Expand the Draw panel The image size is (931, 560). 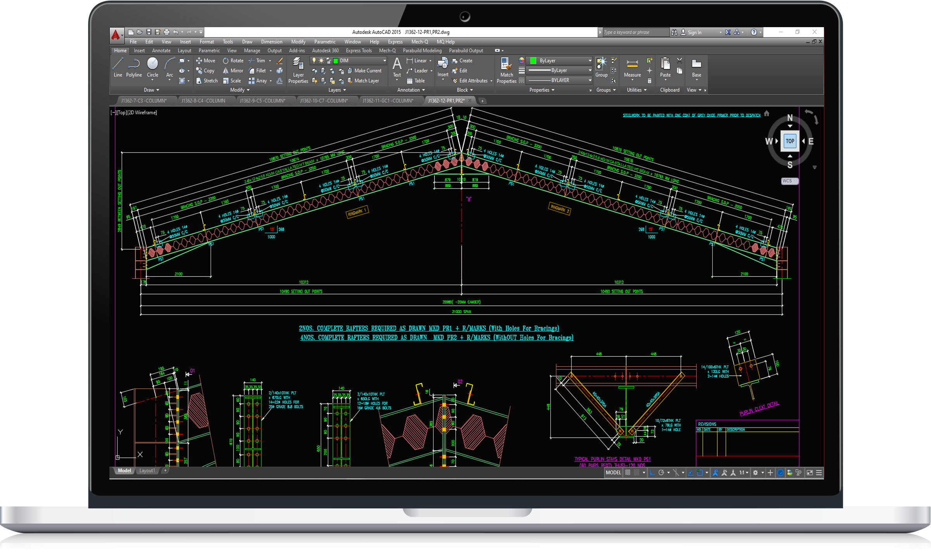(151, 90)
